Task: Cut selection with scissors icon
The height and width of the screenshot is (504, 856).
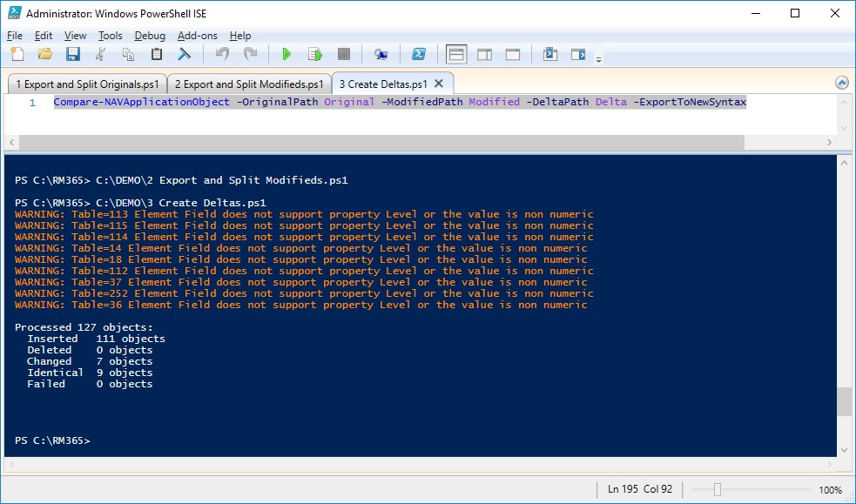Action: coord(100,54)
